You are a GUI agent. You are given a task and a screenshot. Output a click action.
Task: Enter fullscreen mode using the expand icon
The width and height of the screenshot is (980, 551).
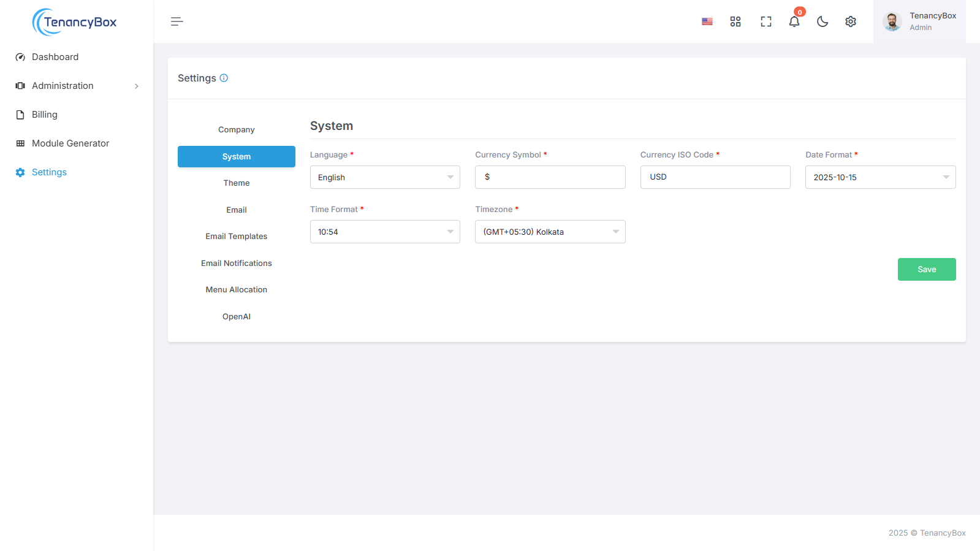(x=765, y=21)
